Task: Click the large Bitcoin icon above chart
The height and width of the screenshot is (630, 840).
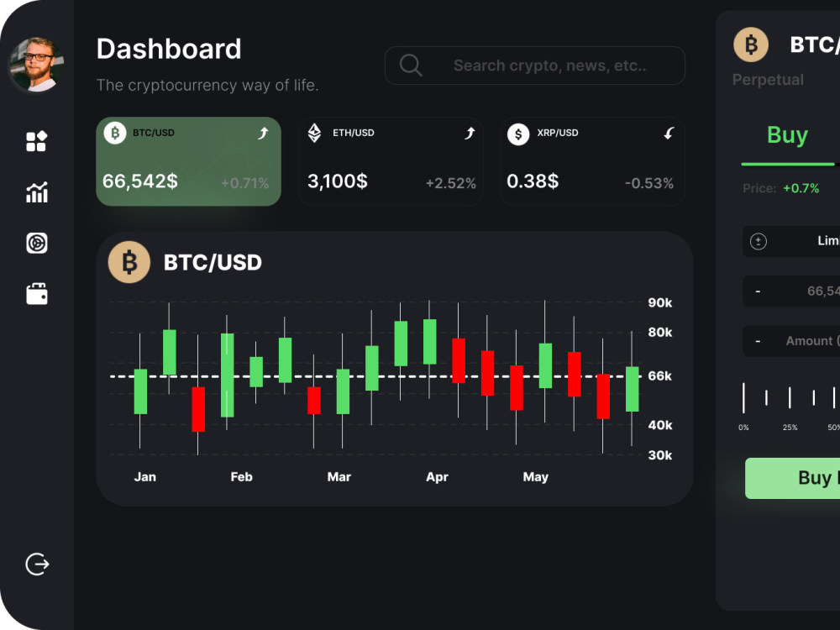Action: [129, 262]
